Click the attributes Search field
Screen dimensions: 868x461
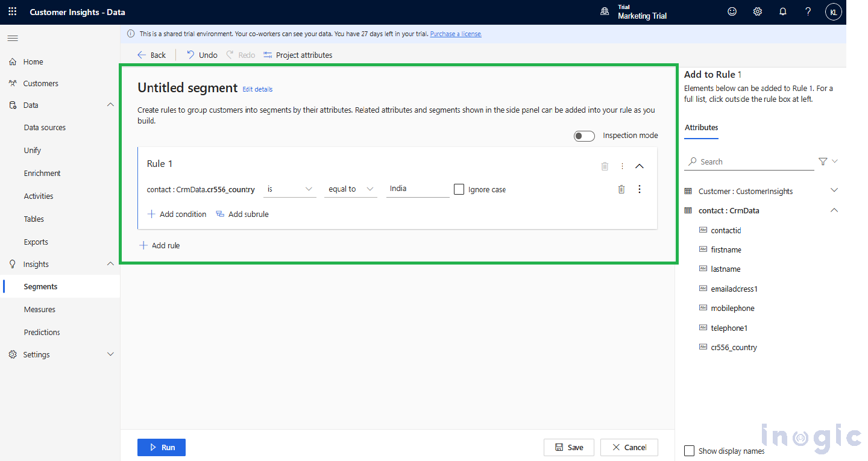click(x=753, y=162)
